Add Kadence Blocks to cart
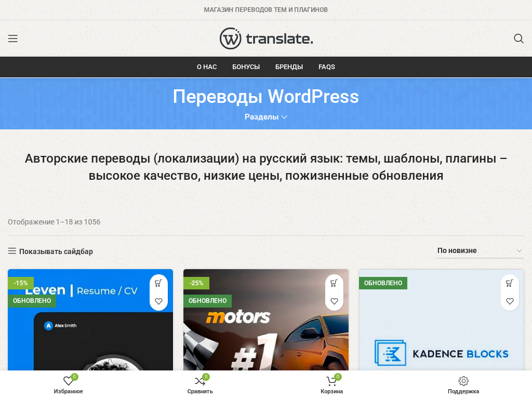 [x=510, y=283]
